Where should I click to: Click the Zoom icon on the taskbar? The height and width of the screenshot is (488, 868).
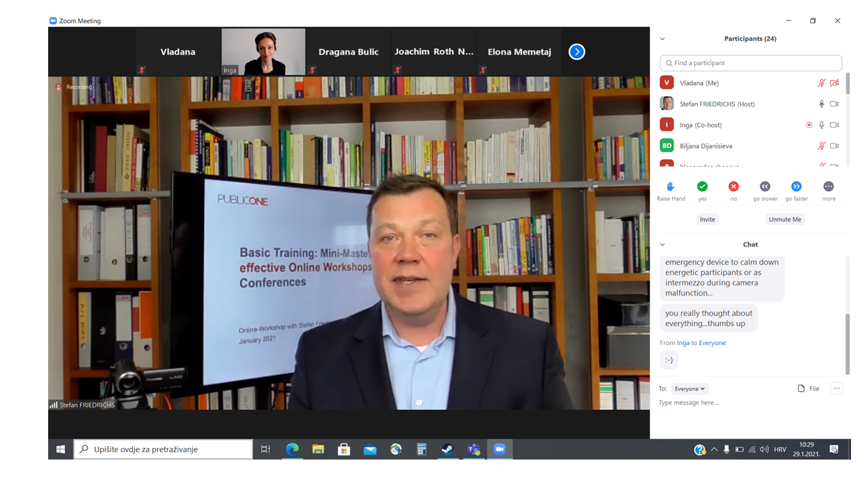click(x=500, y=449)
